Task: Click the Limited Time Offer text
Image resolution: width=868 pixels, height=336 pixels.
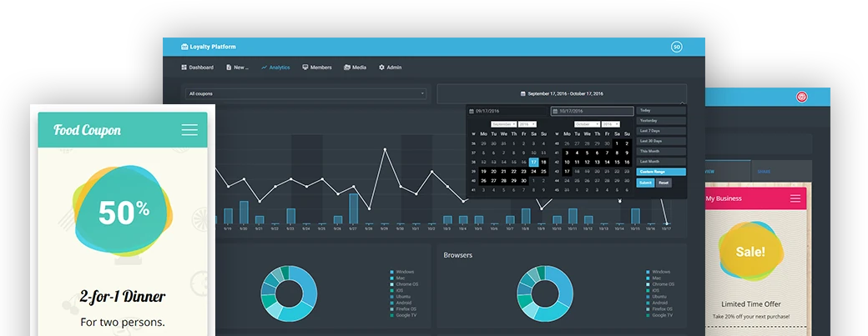Action: coord(751,304)
